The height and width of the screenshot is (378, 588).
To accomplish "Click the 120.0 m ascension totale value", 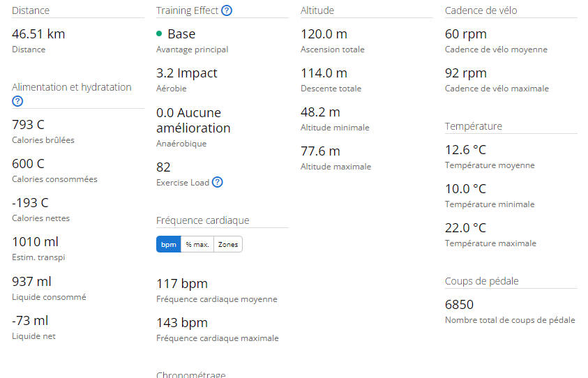I will click(x=324, y=34).
